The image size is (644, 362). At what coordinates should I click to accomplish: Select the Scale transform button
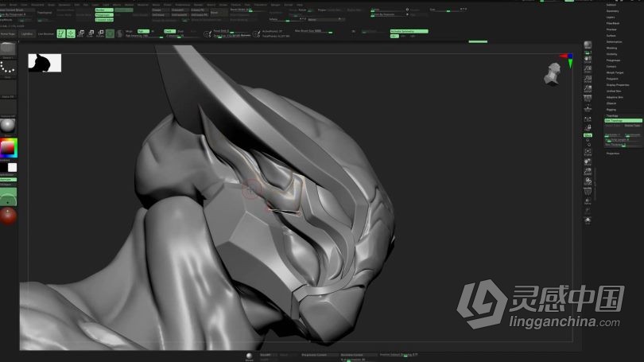click(x=91, y=33)
